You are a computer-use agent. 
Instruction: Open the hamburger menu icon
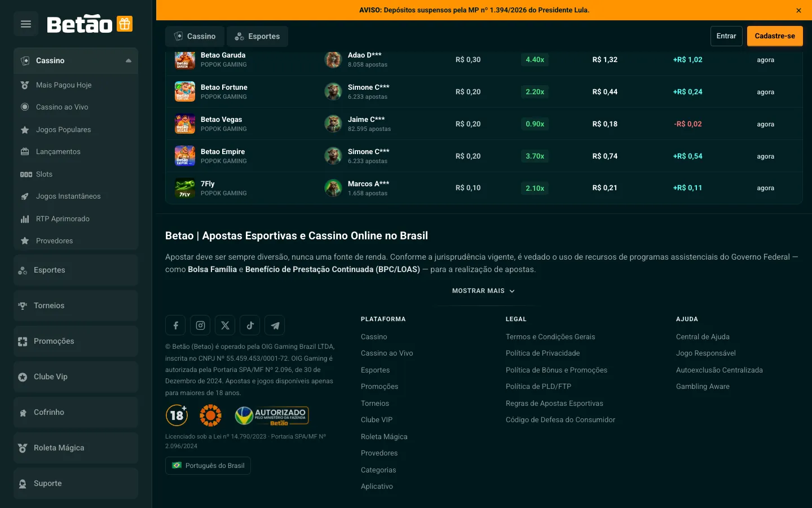point(26,24)
